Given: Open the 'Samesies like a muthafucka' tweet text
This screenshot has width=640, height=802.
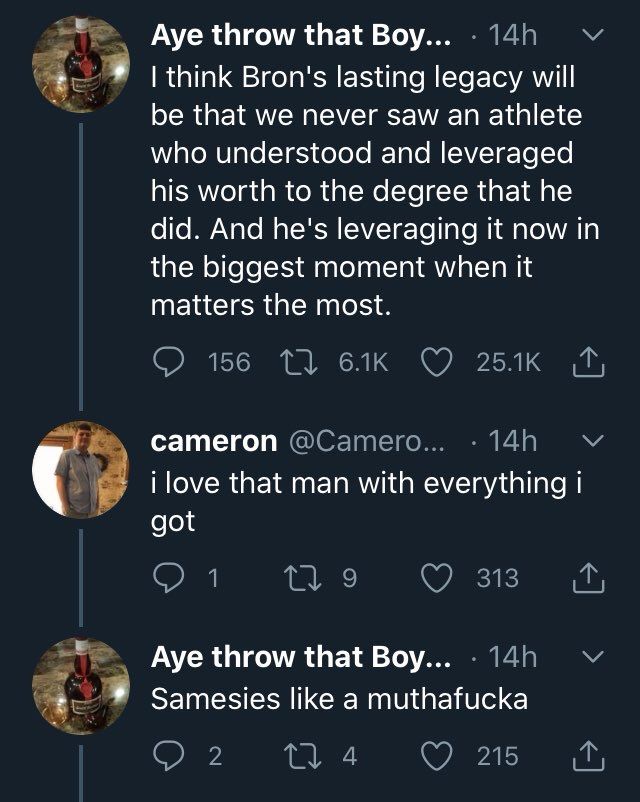Looking at the screenshot, I should [338, 699].
